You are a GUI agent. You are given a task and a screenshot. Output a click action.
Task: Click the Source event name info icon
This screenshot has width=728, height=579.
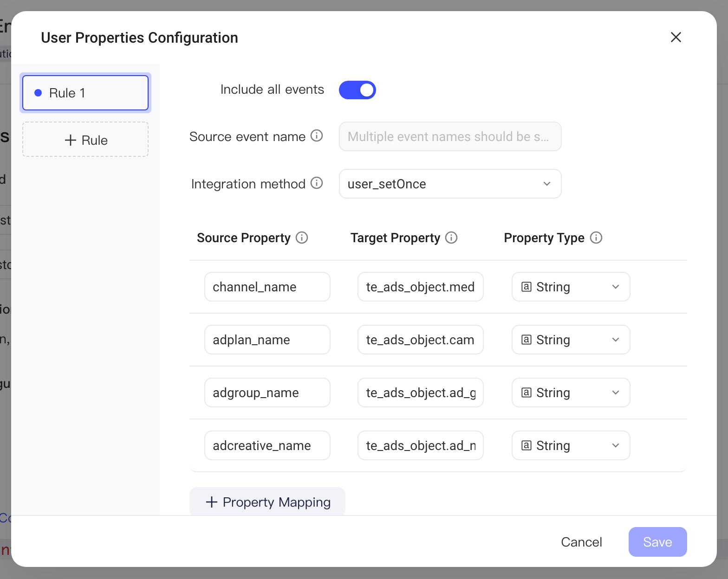tap(317, 136)
